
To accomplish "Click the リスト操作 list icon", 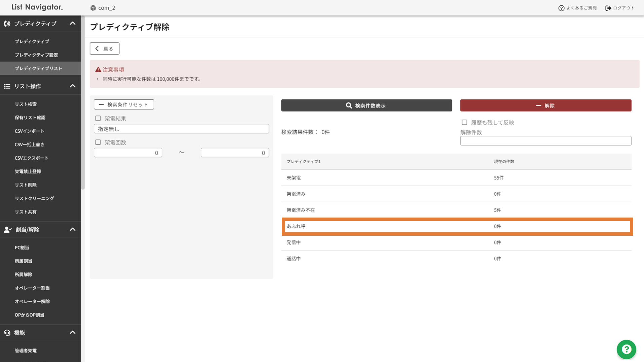I will (7, 86).
